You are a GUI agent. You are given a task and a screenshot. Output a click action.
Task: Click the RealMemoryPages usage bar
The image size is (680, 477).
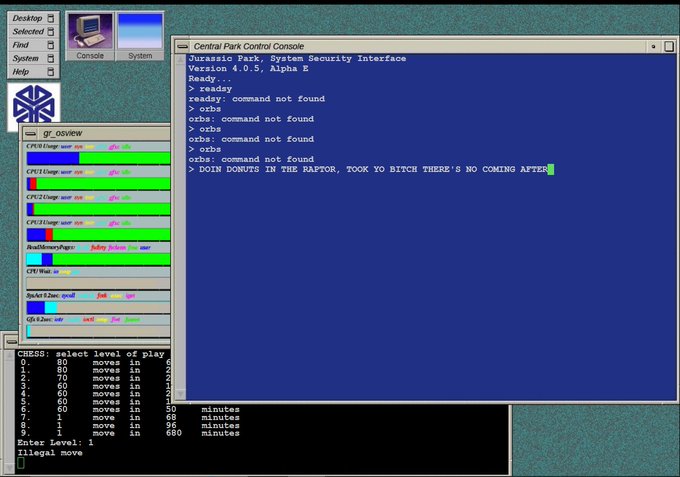[98, 259]
